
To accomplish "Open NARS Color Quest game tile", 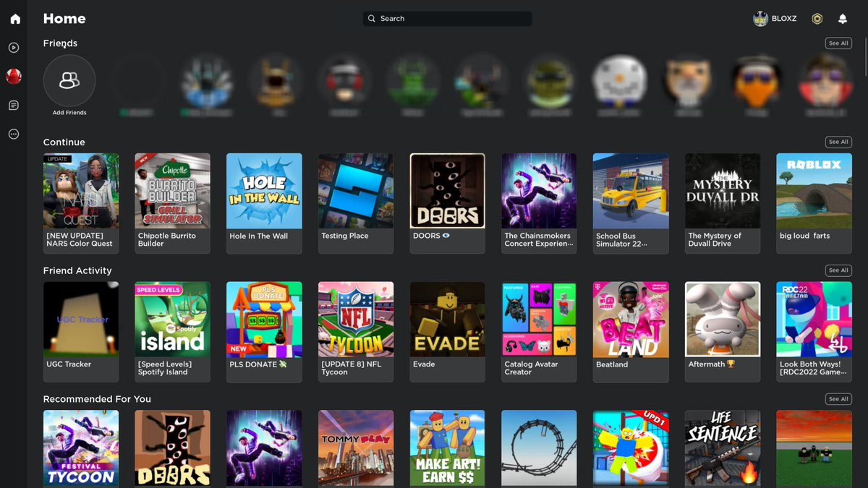I will tap(81, 203).
